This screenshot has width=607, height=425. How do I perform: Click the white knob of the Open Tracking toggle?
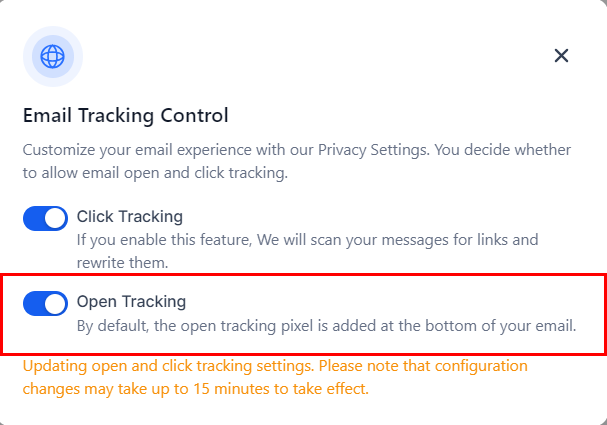pyautogui.click(x=56, y=303)
